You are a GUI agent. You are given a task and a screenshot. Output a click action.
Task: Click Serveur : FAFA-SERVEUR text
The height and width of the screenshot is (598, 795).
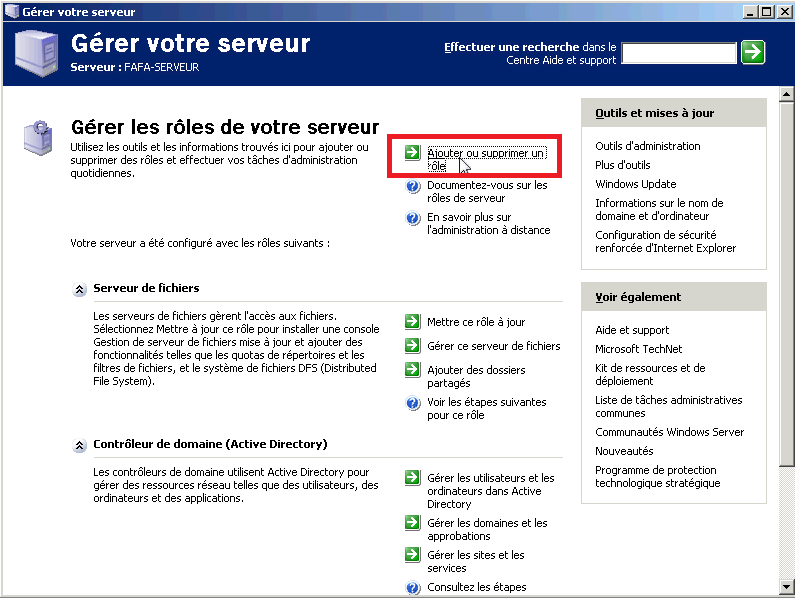[134, 67]
